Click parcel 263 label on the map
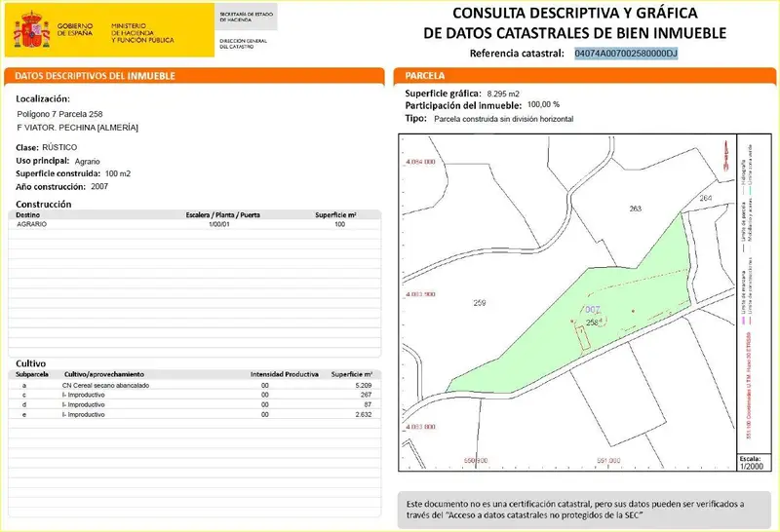The image size is (780, 532). click(x=636, y=209)
